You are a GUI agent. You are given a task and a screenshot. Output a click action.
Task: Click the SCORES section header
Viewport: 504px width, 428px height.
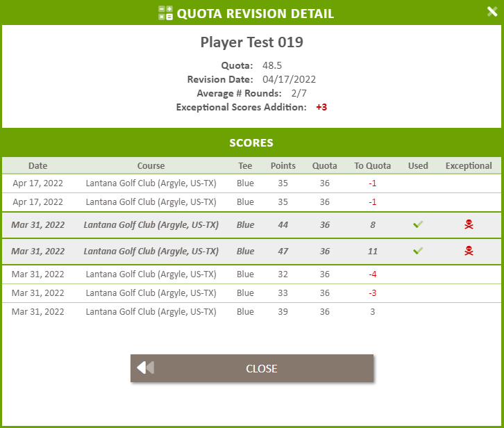251,142
